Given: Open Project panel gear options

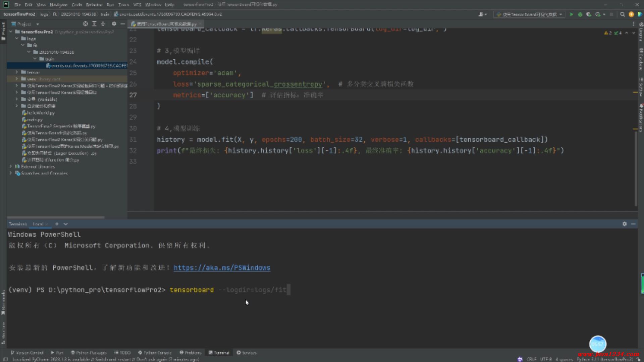Looking at the screenshot, I should pyautogui.click(x=114, y=24).
